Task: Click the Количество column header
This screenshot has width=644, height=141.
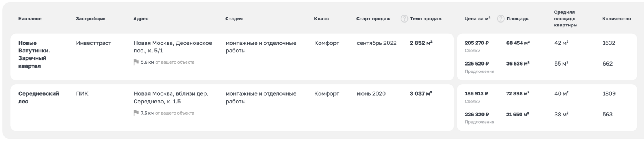Action: [x=616, y=18]
